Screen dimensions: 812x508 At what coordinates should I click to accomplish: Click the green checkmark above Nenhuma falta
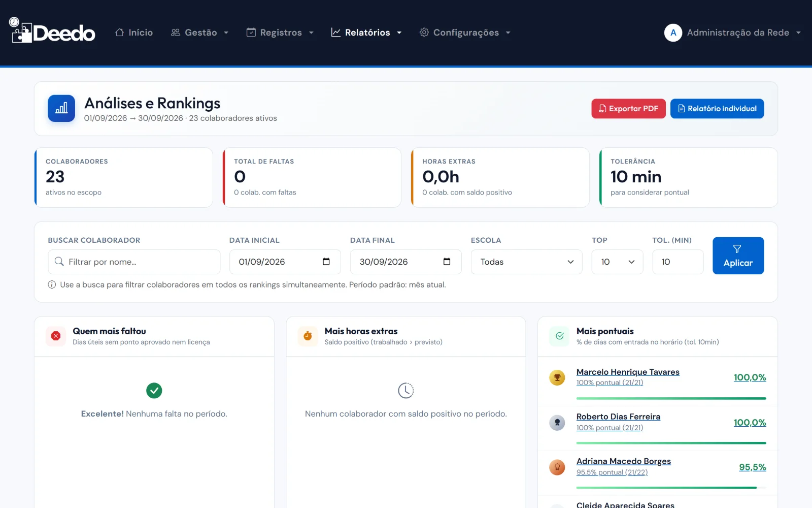click(154, 390)
